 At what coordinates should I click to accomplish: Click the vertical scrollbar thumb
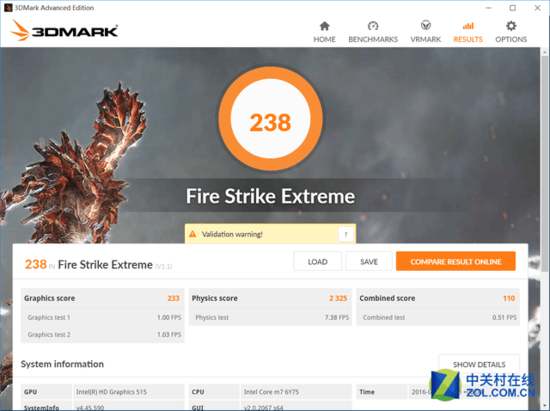[x=545, y=163]
